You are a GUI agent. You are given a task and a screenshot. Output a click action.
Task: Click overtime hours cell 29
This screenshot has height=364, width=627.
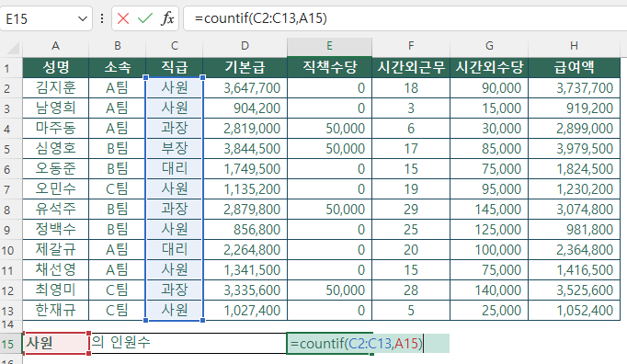pyautogui.click(x=411, y=210)
